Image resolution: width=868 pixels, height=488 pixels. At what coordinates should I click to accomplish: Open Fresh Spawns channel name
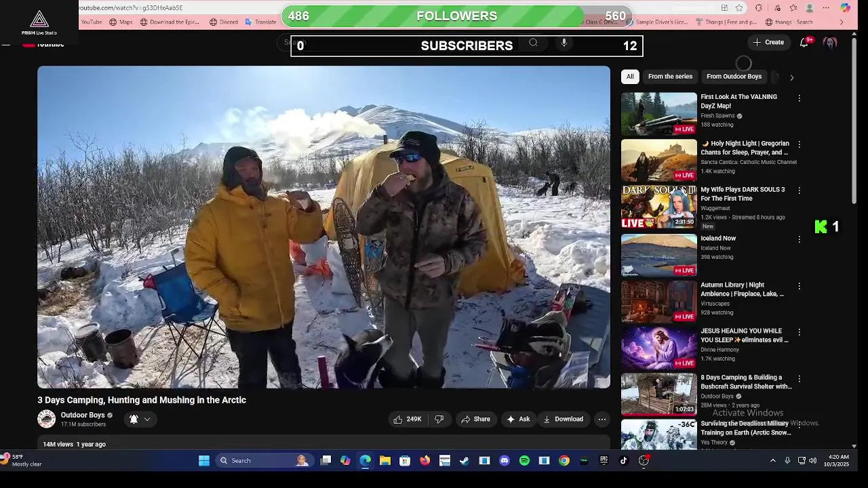(717, 116)
